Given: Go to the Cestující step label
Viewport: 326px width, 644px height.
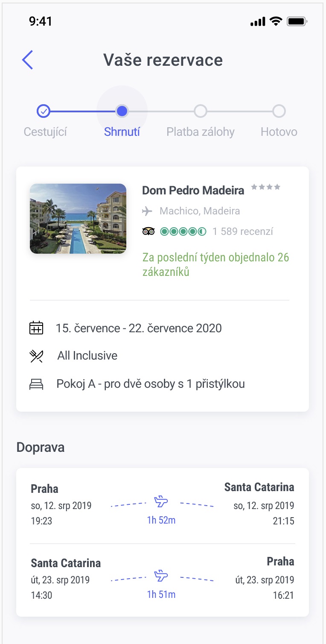Looking at the screenshot, I should (45, 132).
